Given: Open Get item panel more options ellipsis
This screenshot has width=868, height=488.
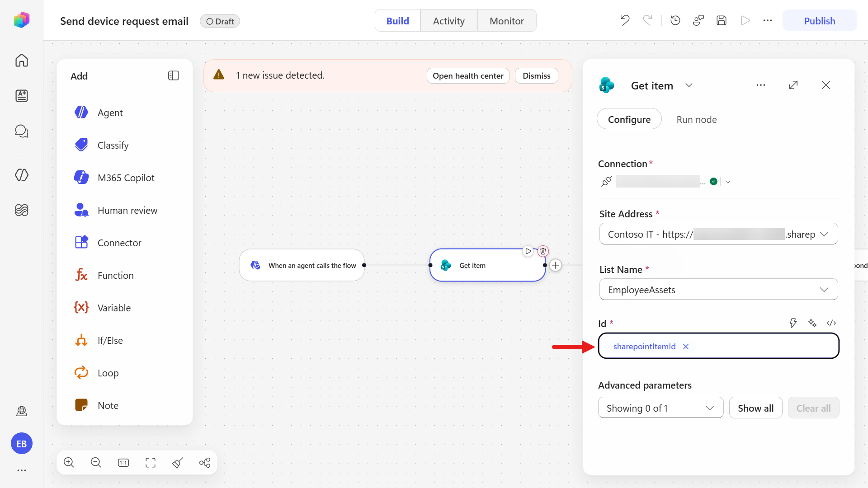Looking at the screenshot, I should (761, 85).
